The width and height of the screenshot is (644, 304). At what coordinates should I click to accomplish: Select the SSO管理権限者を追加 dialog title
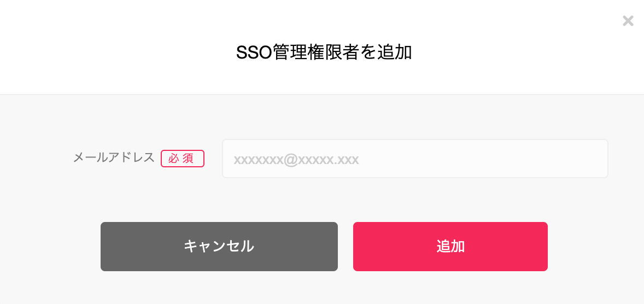[324, 52]
